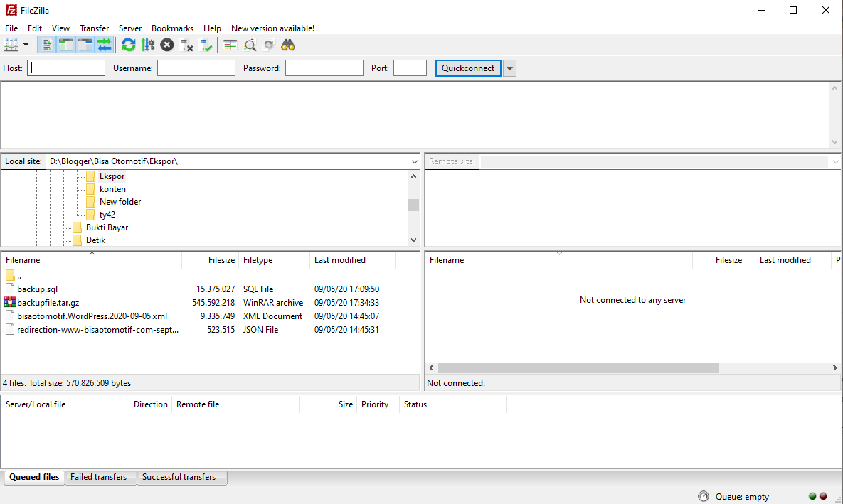Viewport: 843px width, 504px height.
Task: Click the New version available! link
Action: [272, 28]
